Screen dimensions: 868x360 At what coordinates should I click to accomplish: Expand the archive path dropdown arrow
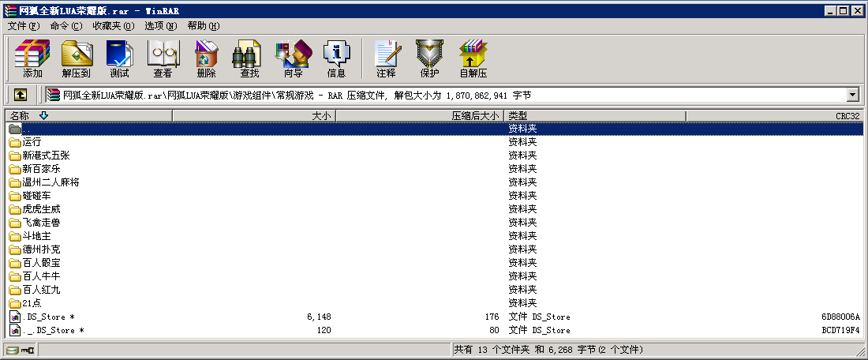coord(852,96)
